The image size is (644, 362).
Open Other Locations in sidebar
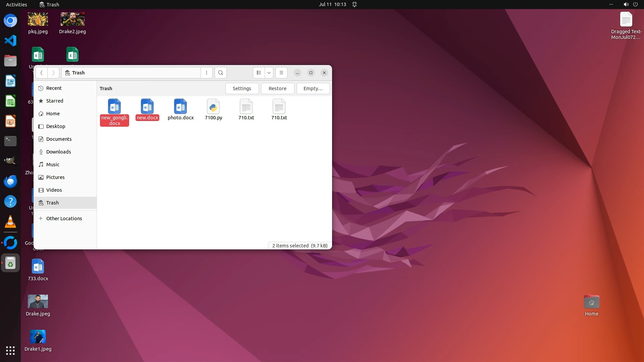(64, 219)
